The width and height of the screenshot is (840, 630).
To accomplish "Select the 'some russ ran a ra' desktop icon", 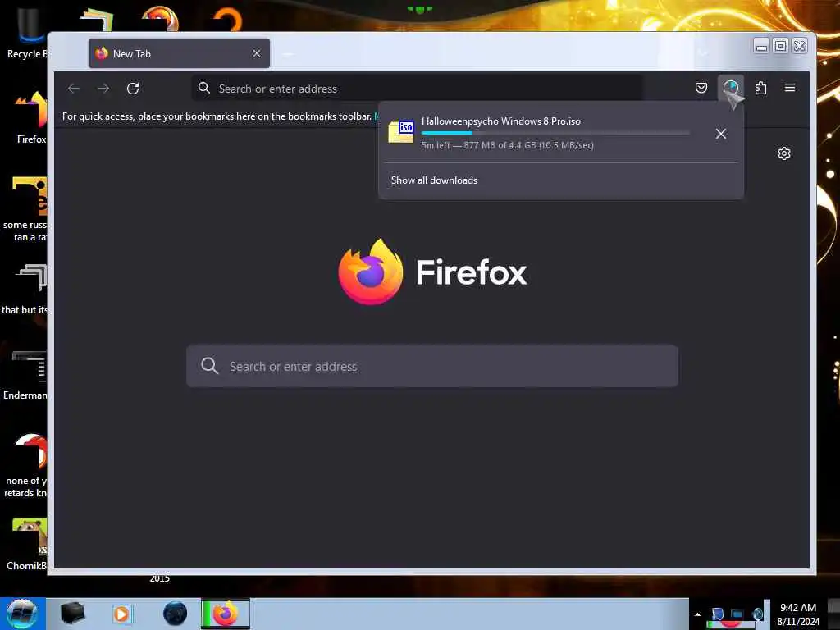I will point(25,209).
